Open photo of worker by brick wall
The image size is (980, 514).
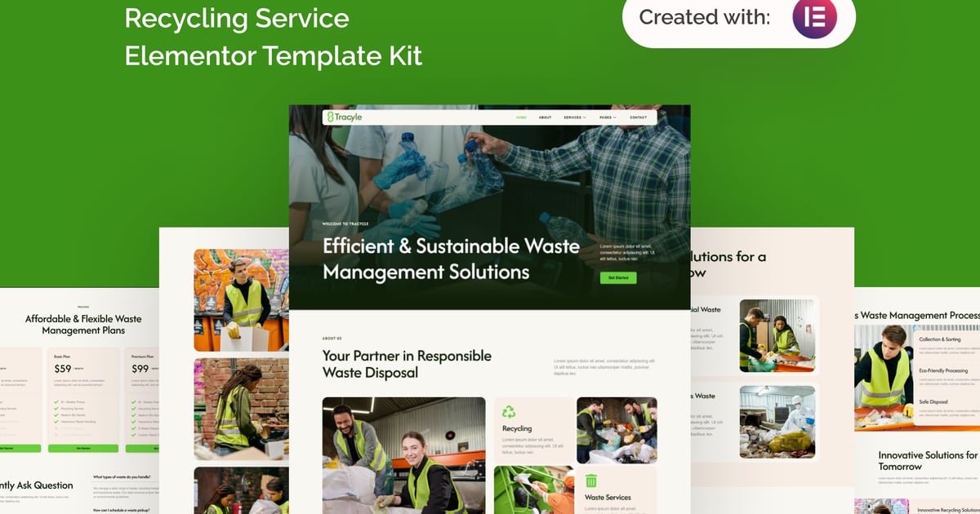click(x=241, y=409)
